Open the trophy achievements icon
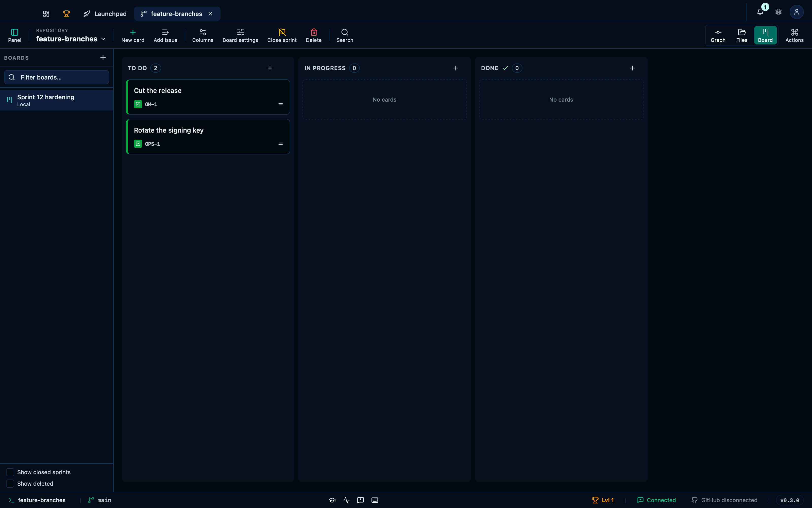This screenshot has width=812, height=508. tap(66, 14)
